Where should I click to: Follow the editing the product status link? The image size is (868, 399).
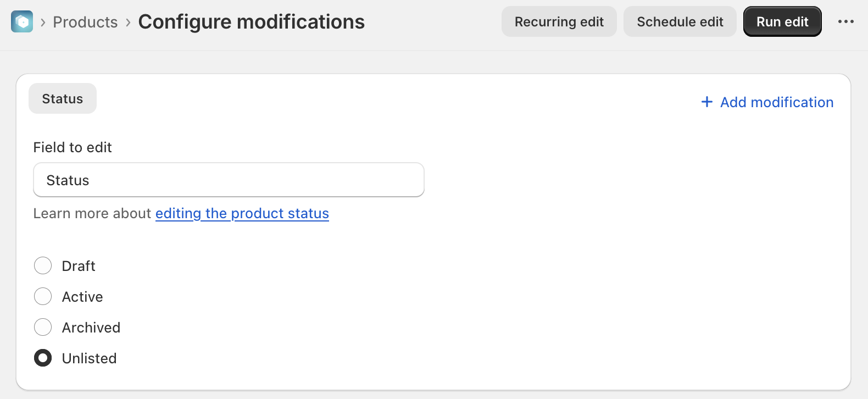242,214
